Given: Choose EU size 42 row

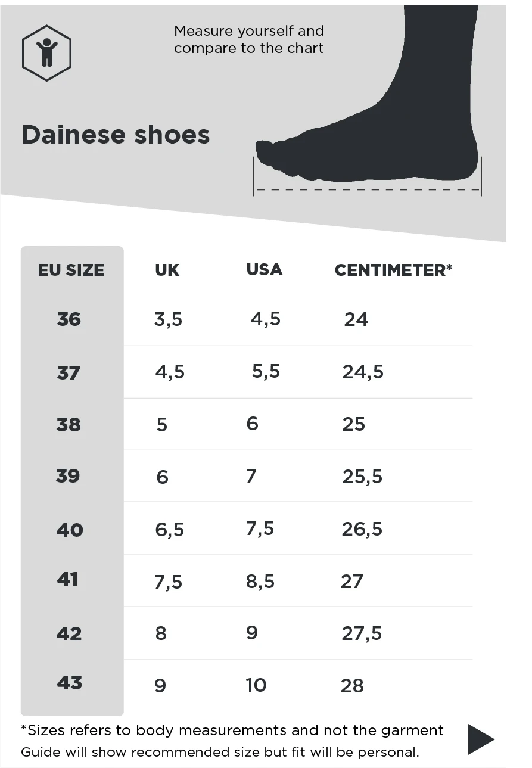Looking at the screenshot, I should 69,633.
